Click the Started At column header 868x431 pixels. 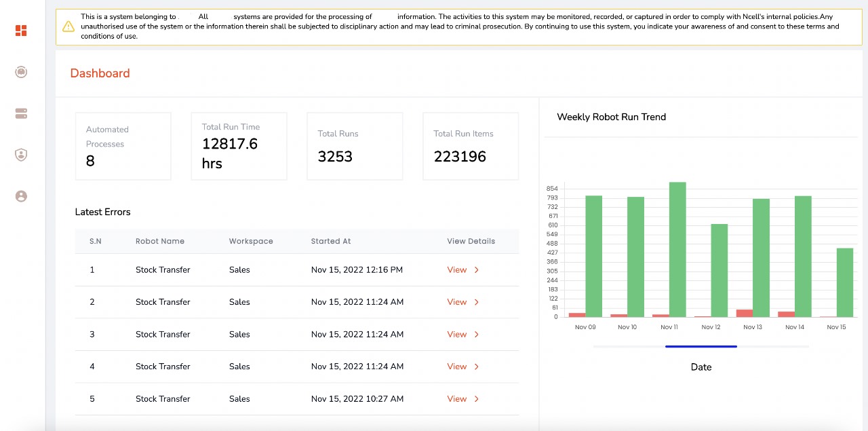pos(331,241)
